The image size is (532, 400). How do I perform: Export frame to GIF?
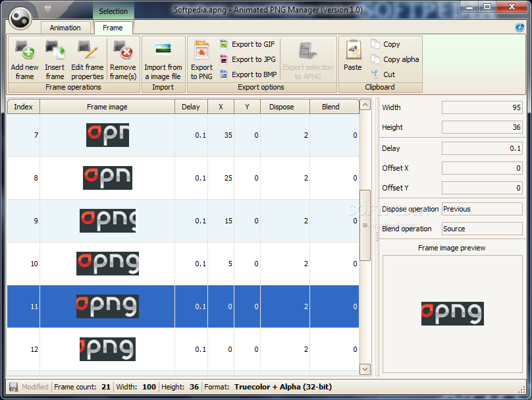[x=248, y=44]
